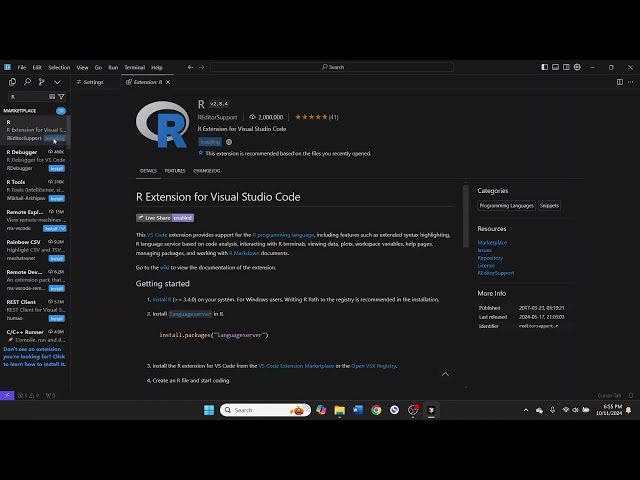Go forward with the right arrow

tap(201, 67)
